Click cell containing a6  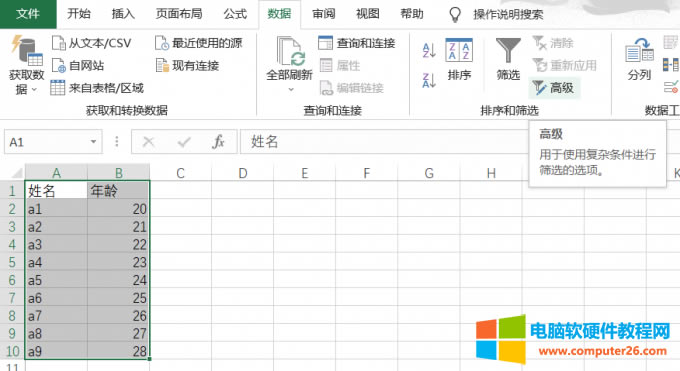click(56, 298)
